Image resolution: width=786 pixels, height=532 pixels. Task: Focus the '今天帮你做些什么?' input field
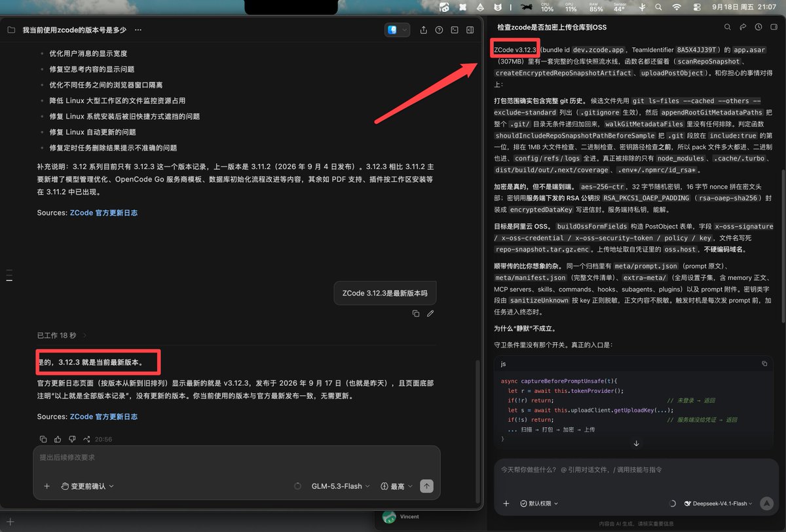pyautogui.click(x=635, y=470)
